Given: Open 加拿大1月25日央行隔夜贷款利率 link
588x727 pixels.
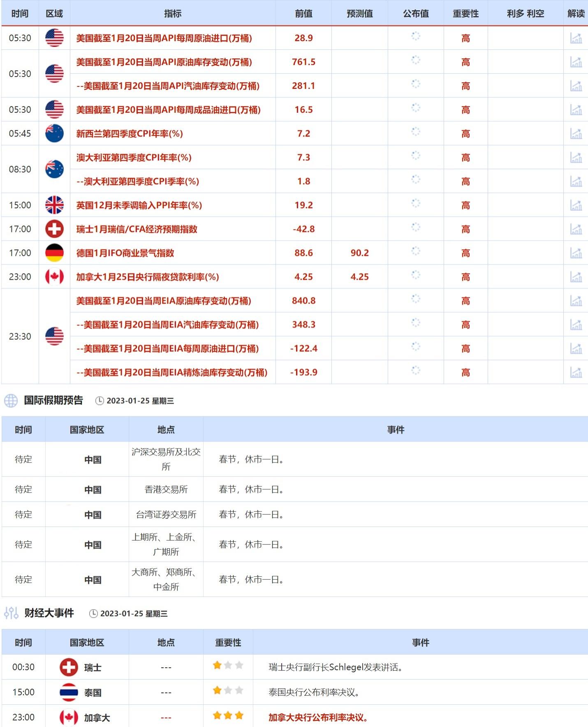Looking at the screenshot, I should pos(147,277).
